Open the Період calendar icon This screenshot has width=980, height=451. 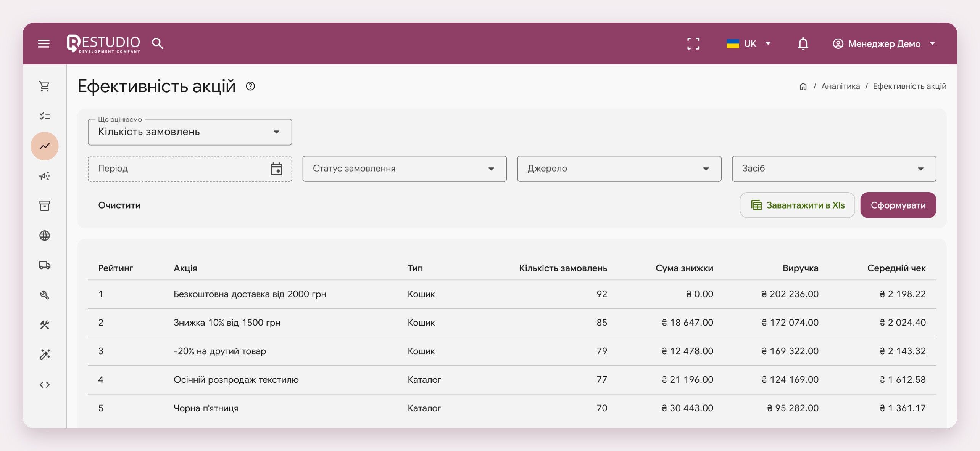pos(276,169)
